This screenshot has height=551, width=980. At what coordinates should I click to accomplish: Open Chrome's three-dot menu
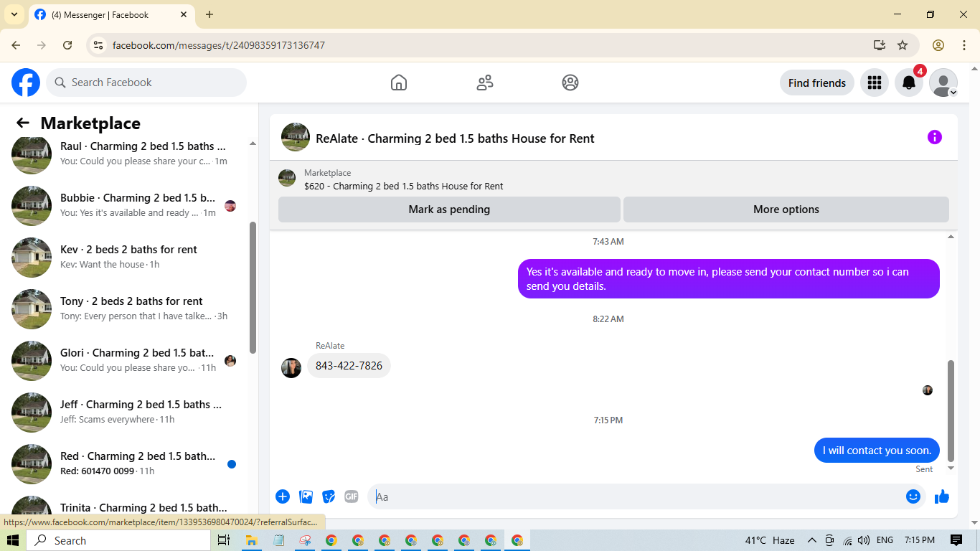964,45
